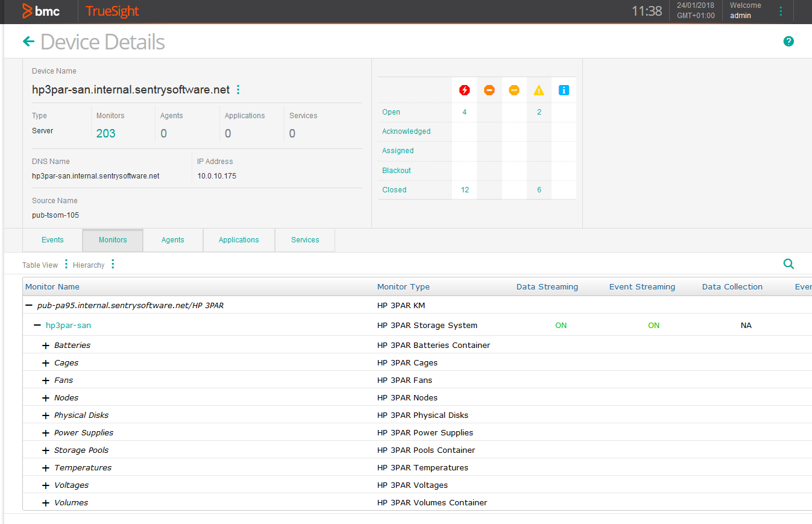The width and height of the screenshot is (812, 524).
Task: Click the blue information severity icon
Action: [x=564, y=90]
